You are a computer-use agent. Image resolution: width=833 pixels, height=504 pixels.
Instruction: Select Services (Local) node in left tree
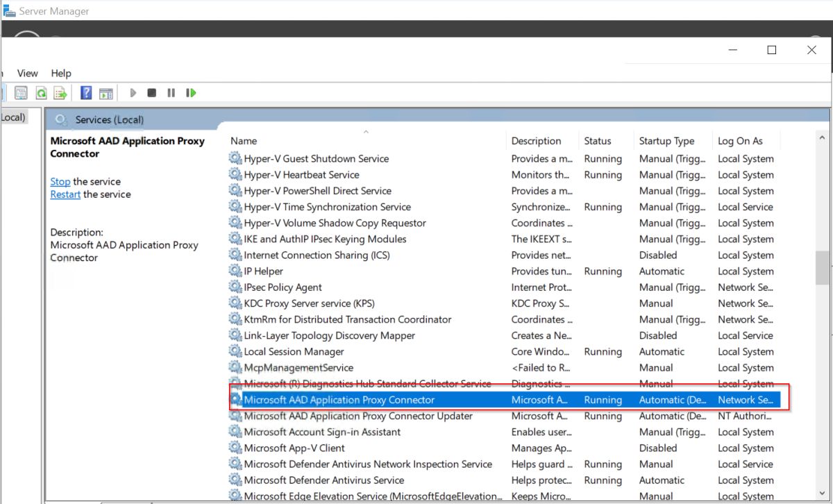point(12,117)
